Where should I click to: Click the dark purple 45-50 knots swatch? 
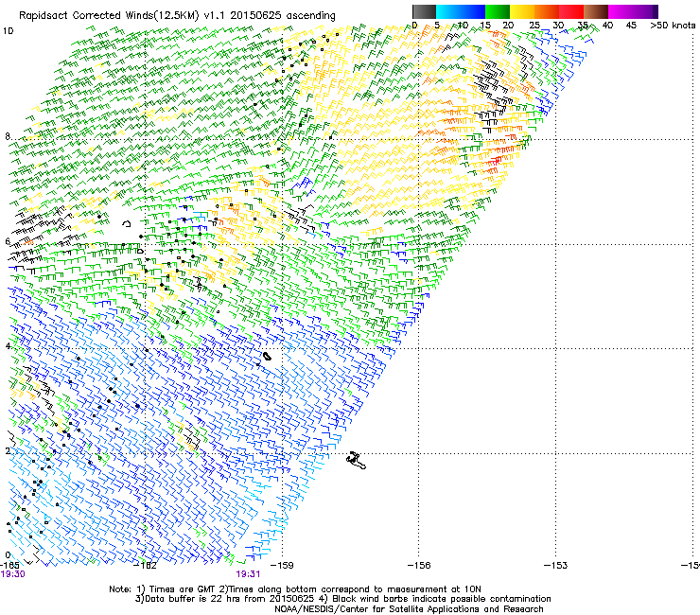click(x=645, y=11)
